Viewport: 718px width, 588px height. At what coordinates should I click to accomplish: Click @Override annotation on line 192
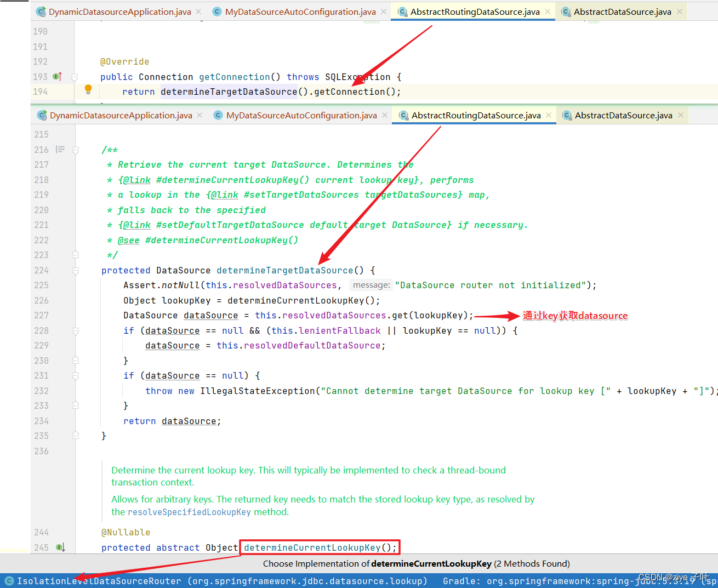pos(124,61)
